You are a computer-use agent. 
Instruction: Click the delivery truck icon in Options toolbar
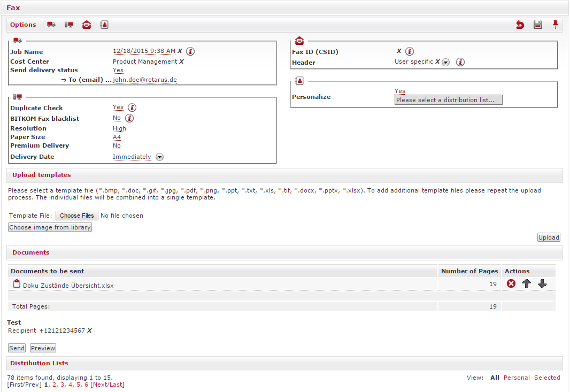51,25
